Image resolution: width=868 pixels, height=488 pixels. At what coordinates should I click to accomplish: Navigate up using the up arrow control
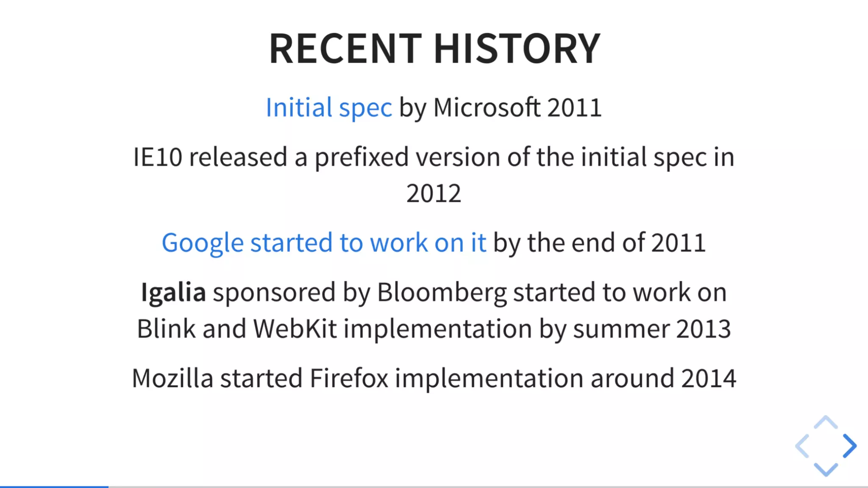click(x=826, y=422)
